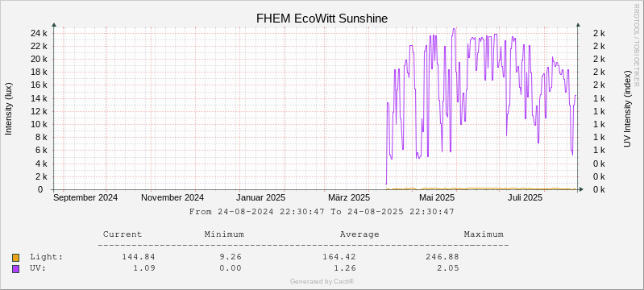The image size is (644, 290).
Task: Select the 'Light:' legend label
Action: click(x=47, y=257)
